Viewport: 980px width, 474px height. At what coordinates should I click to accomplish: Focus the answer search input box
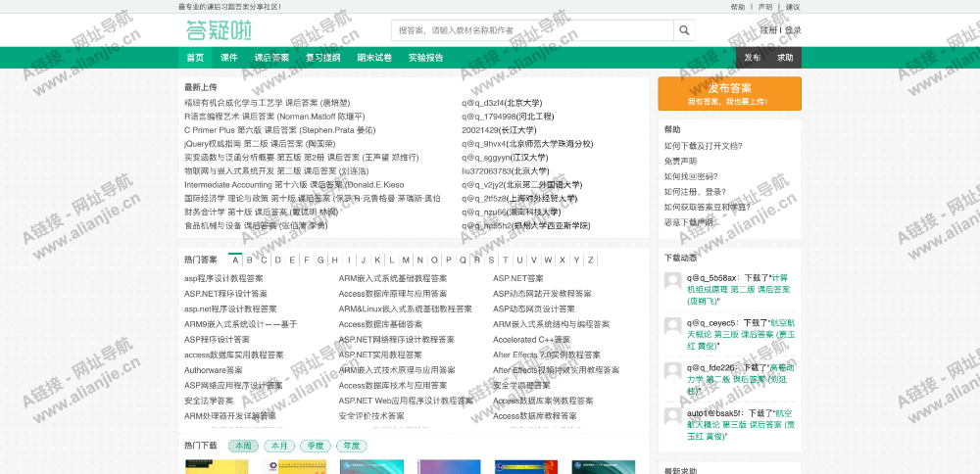(532, 30)
